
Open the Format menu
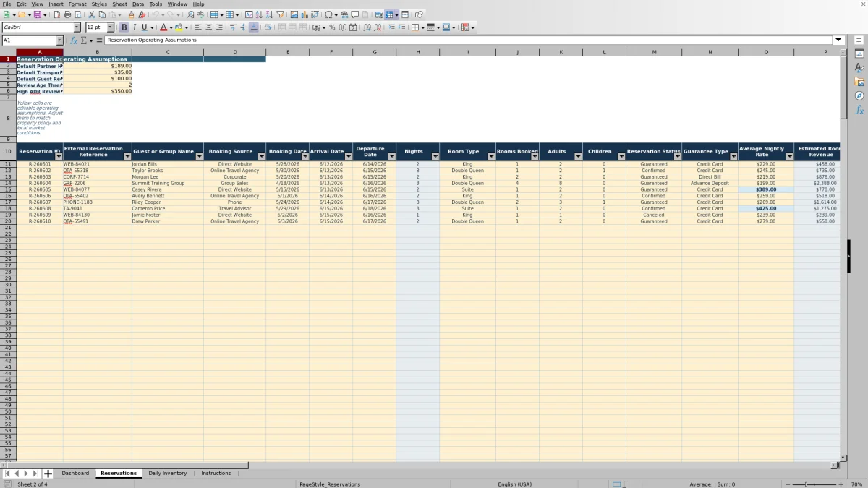[x=77, y=4]
